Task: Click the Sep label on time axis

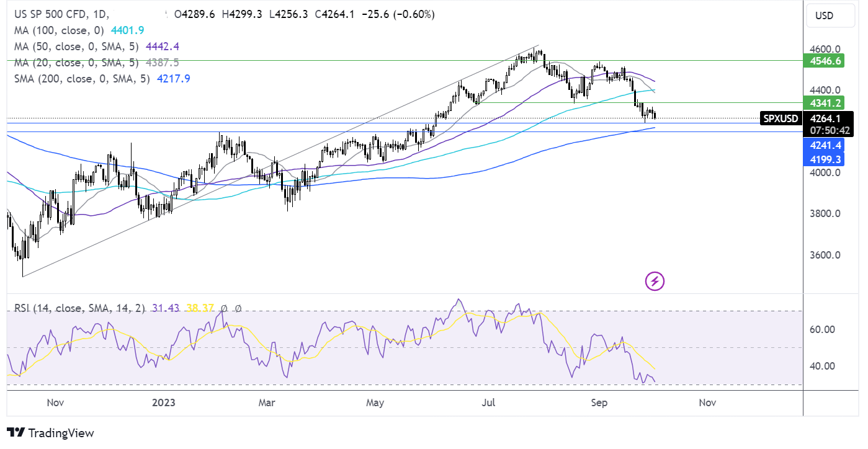Action: coord(599,402)
